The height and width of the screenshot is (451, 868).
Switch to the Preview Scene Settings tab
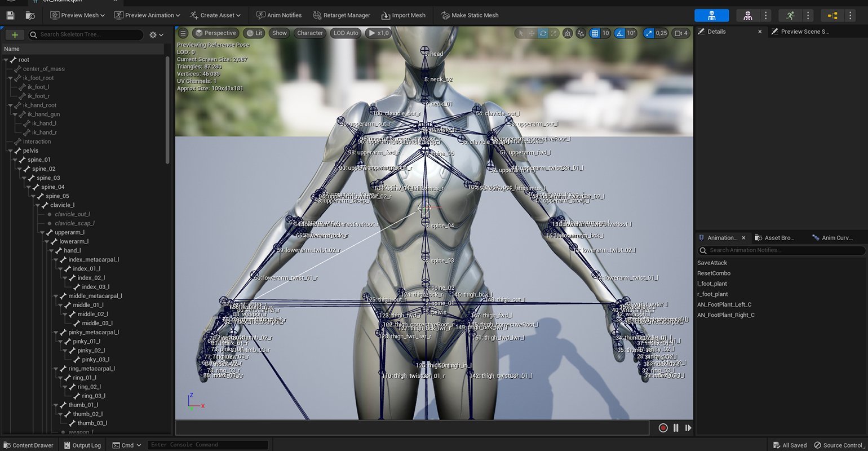click(x=804, y=32)
